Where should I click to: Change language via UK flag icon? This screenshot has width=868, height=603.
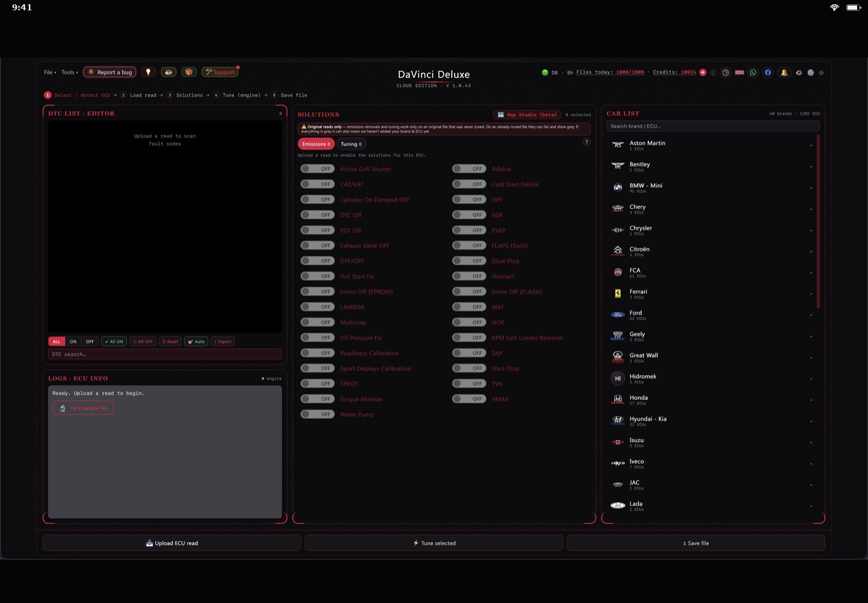pyautogui.click(x=739, y=72)
